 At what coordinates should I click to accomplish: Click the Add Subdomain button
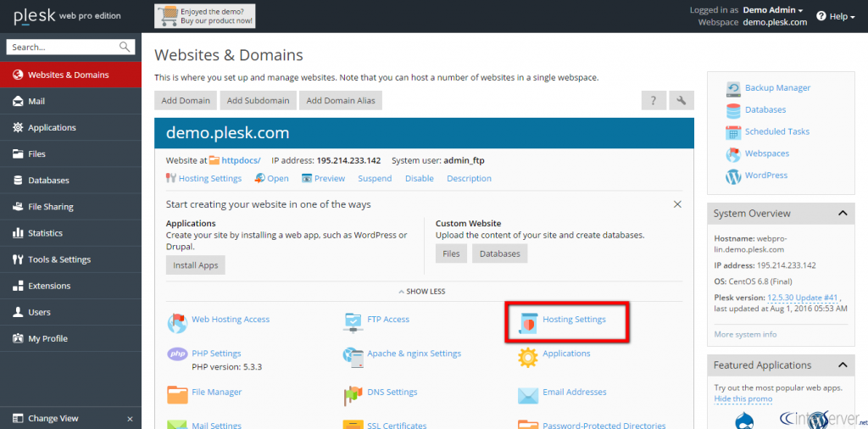258,101
